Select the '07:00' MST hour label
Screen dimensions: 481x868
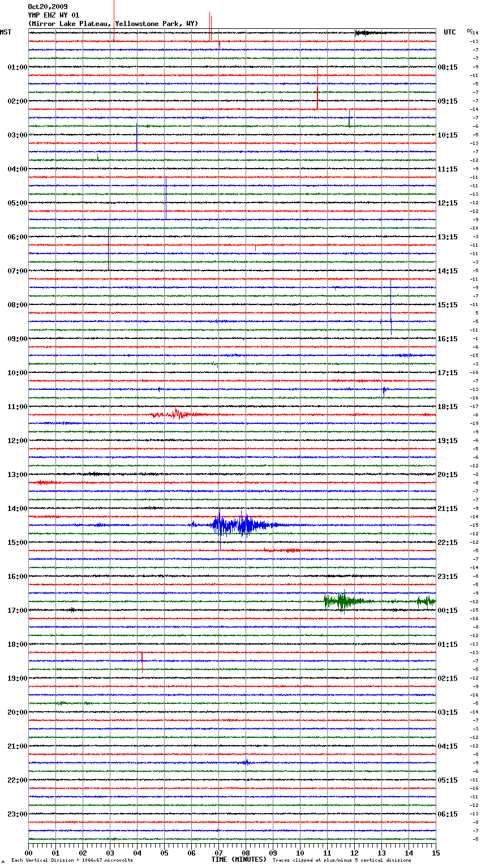pyautogui.click(x=18, y=271)
